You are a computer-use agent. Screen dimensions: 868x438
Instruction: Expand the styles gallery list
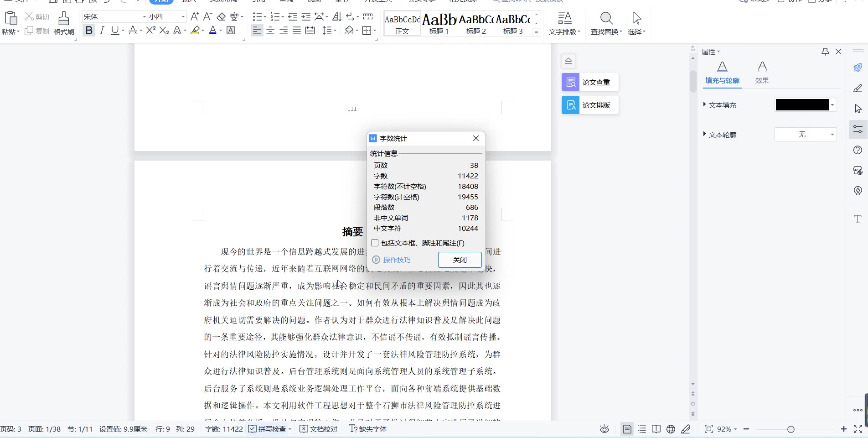(x=537, y=32)
